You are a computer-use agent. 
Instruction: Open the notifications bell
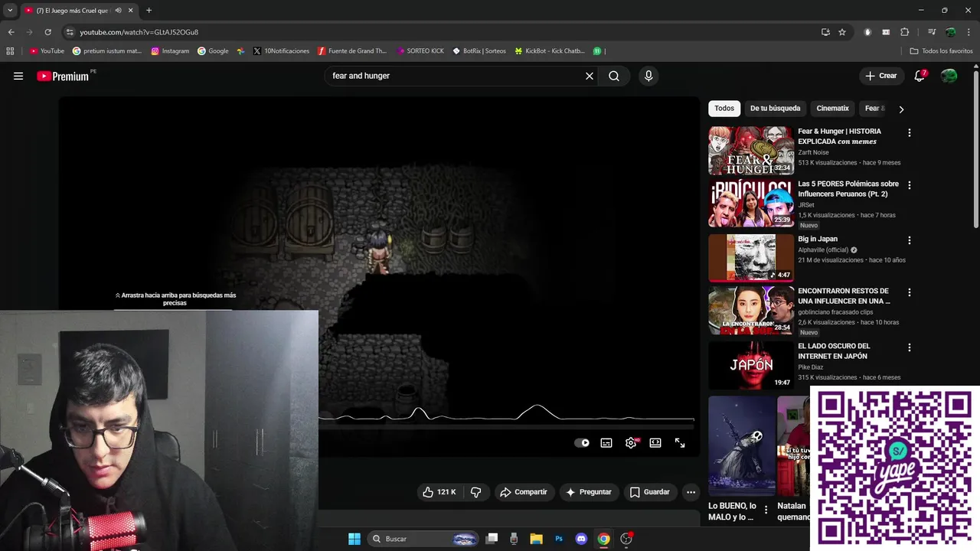(x=920, y=76)
